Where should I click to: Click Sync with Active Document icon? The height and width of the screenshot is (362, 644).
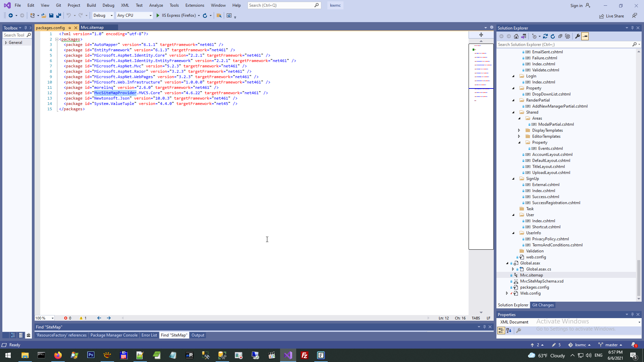click(x=545, y=36)
